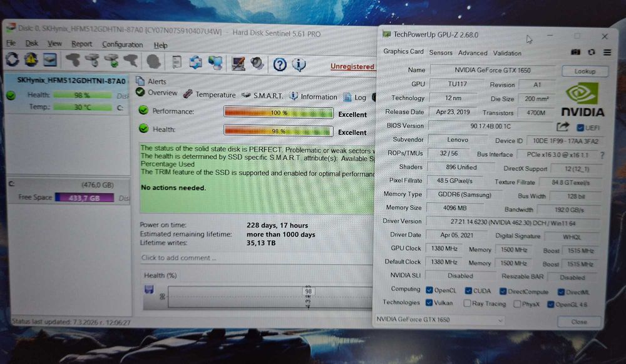Image resolution: width=626 pixels, height=364 pixels.
Task: Click the Health 98 % gradient bar in Overview
Action: 279,131
